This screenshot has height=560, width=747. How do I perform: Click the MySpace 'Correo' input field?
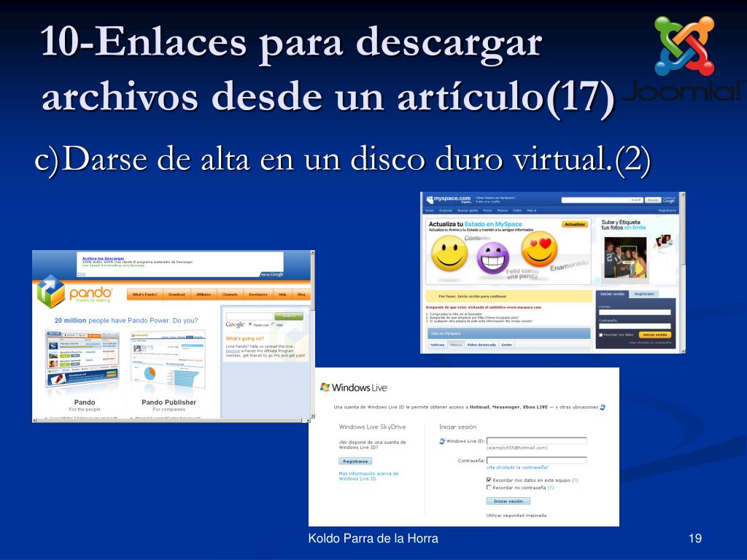(635, 312)
